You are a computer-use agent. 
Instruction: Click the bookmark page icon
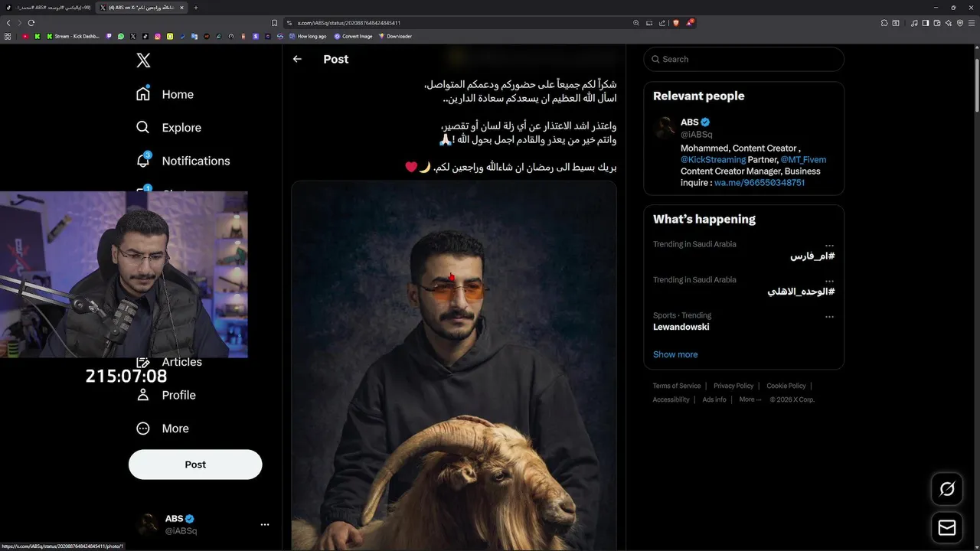[274, 23]
